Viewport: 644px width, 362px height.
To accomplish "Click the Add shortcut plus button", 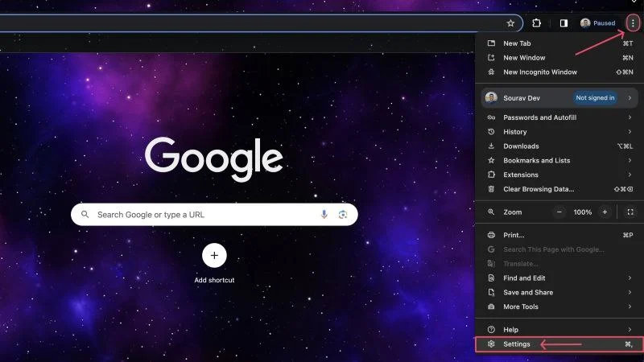I will 214,255.
